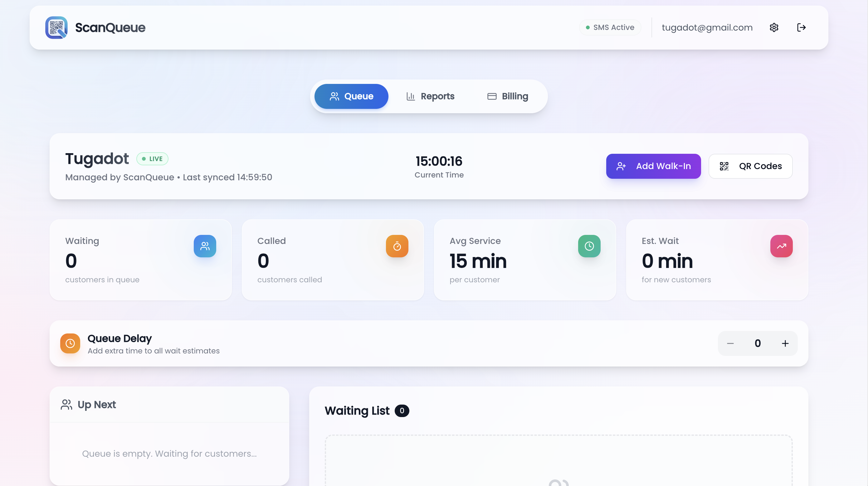Click the blue Waiting customers icon
Viewport: 868px width, 486px height.
point(205,246)
